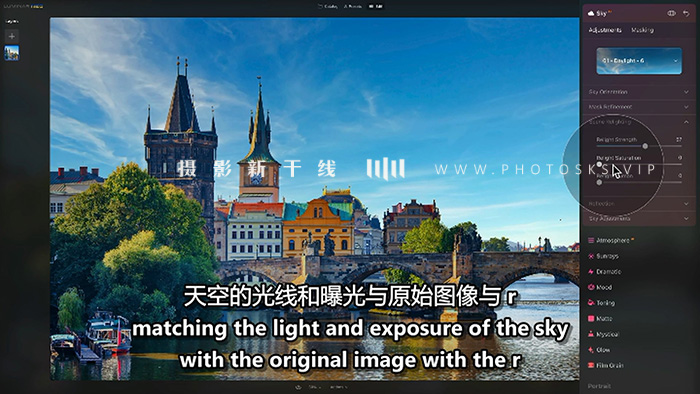Expand the Sky Orientation section
This screenshot has height=394, width=700.
point(639,92)
